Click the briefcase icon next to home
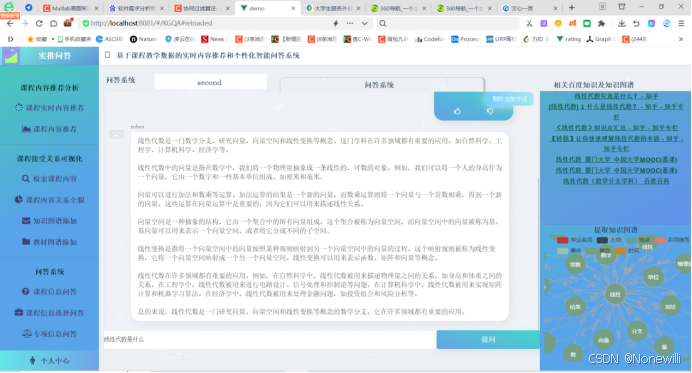Image resolution: width=692 pixels, height=373 pixels. pyautogui.click(x=68, y=23)
